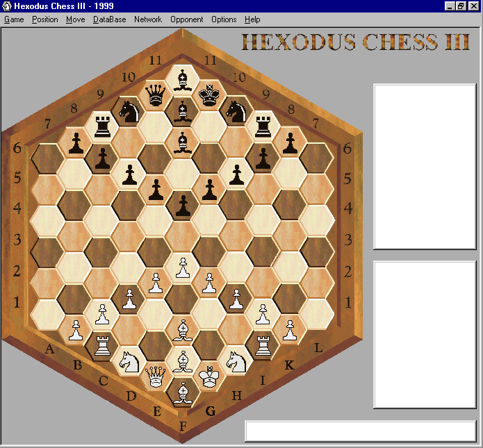
Task: Click the lower white info panel
Action: [425, 335]
